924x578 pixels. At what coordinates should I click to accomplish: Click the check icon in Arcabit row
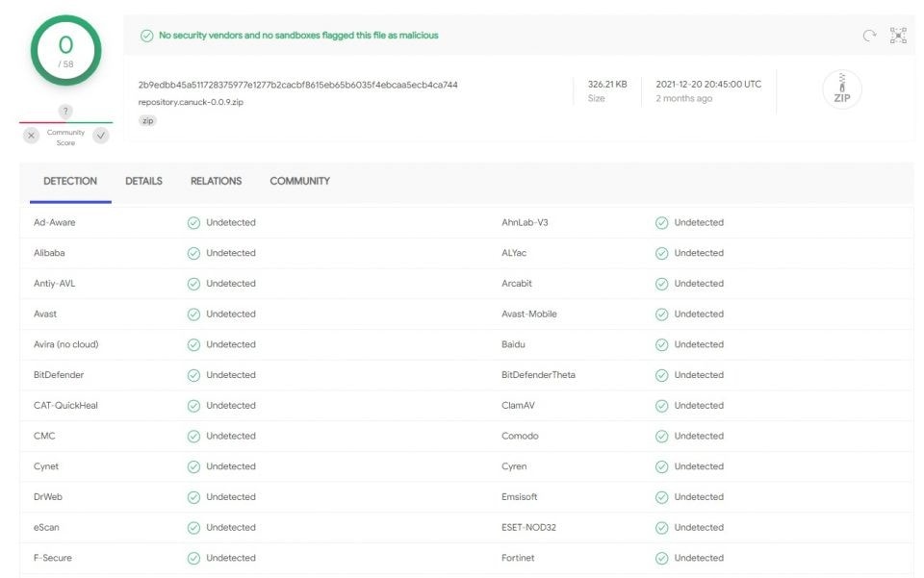click(662, 284)
